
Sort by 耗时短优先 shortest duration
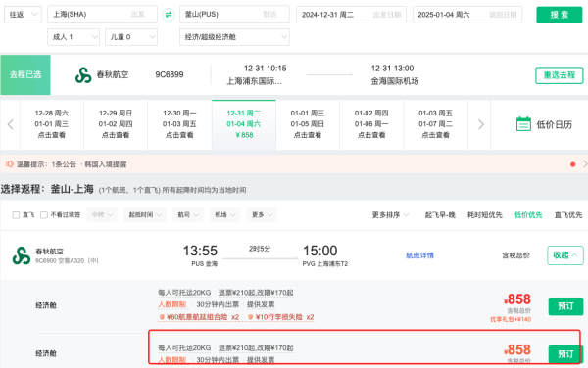(x=484, y=215)
